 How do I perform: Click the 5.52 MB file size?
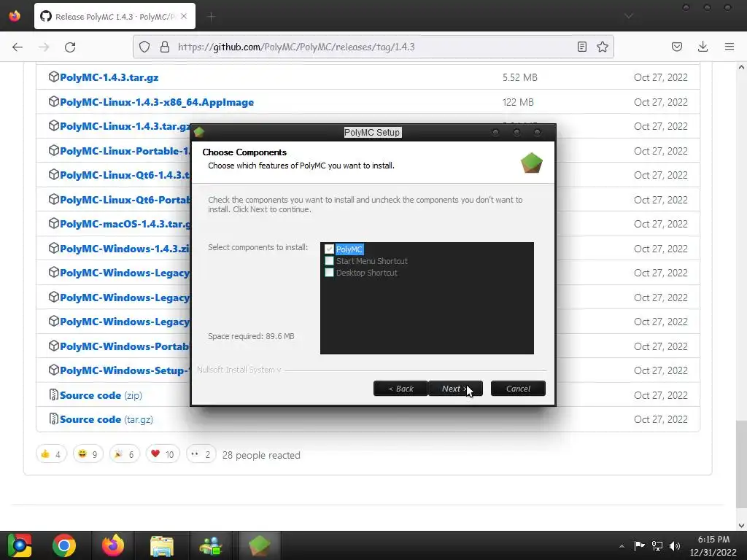(x=519, y=77)
